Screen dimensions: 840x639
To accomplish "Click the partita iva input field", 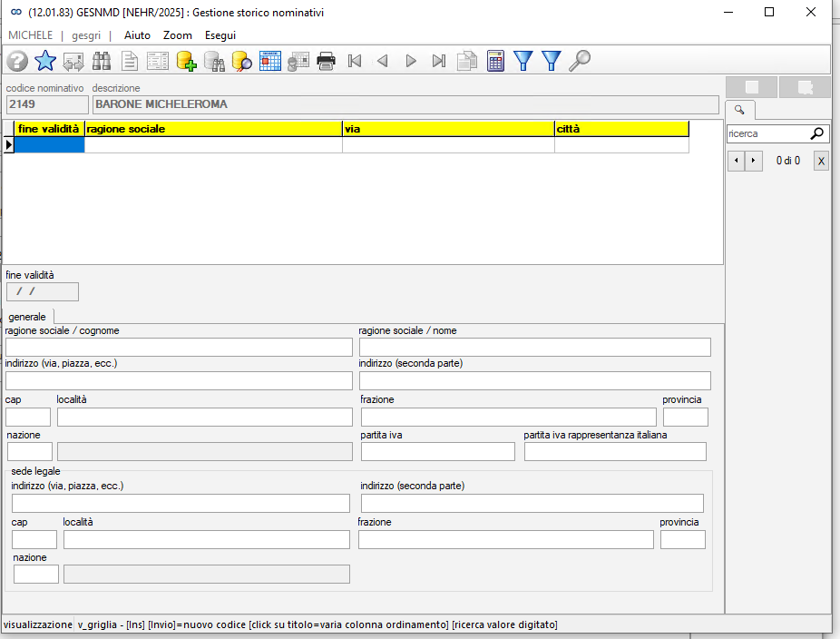I will point(437,452).
